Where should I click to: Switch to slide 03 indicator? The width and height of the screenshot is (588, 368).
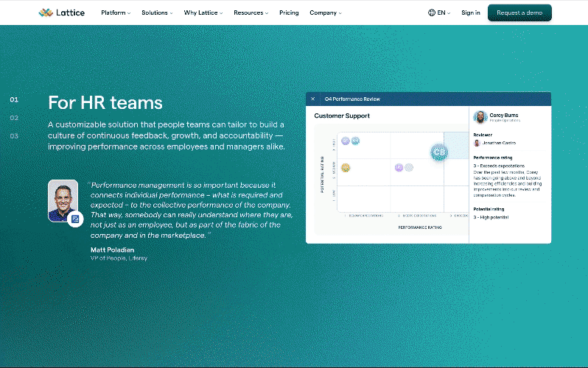coord(14,136)
